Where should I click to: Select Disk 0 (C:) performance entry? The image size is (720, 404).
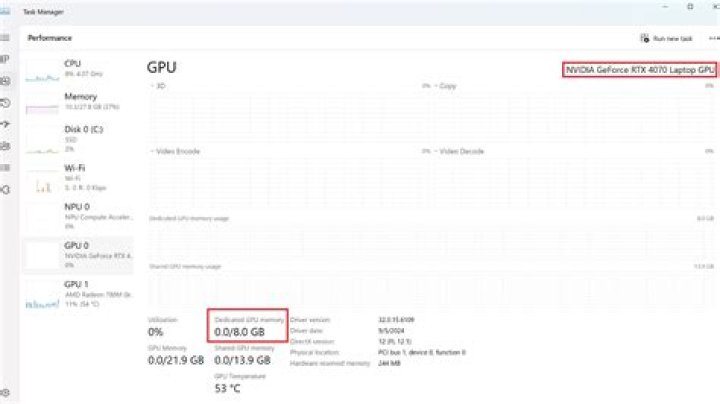click(78, 137)
